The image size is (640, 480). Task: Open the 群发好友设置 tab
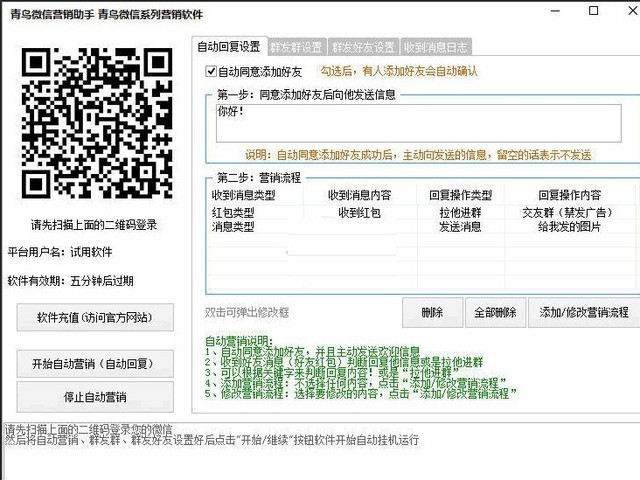coord(363,47)
